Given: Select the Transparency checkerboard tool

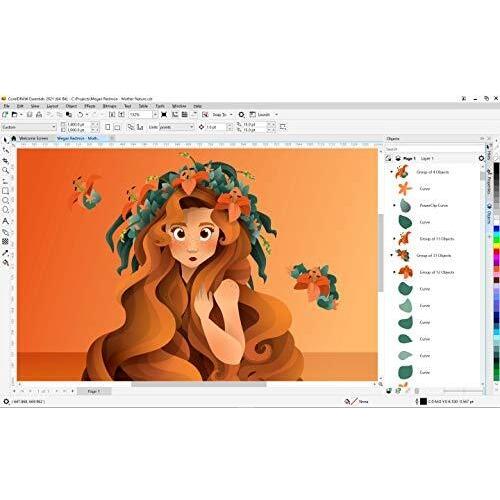Looking at the screenshot, I should 6,241.
